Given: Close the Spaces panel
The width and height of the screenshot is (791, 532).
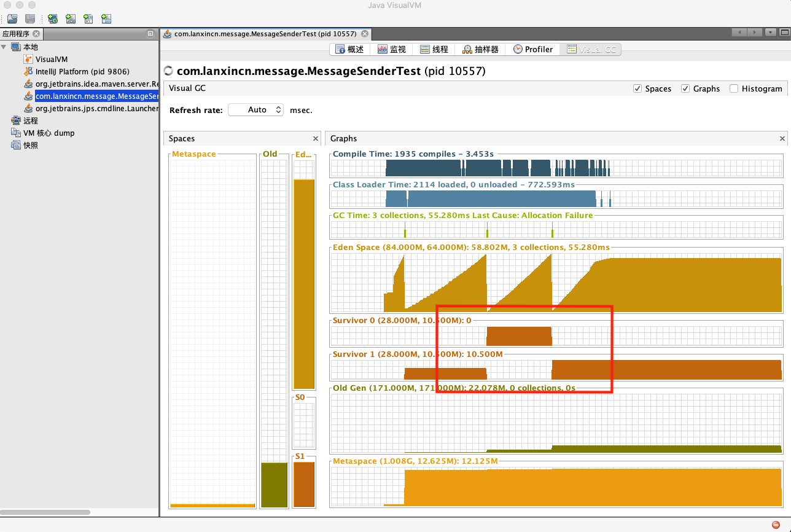Looking at the screenshot, I should click(x=316, y=139).
